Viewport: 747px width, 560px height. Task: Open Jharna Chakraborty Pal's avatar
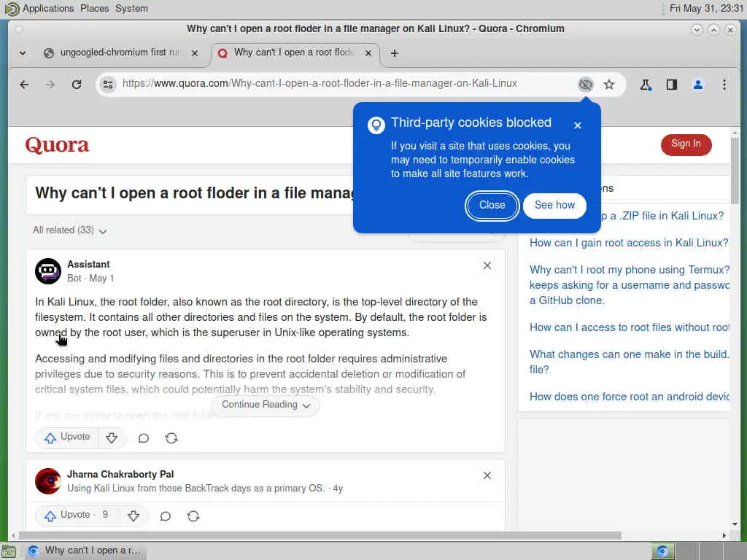coord(48,481)
